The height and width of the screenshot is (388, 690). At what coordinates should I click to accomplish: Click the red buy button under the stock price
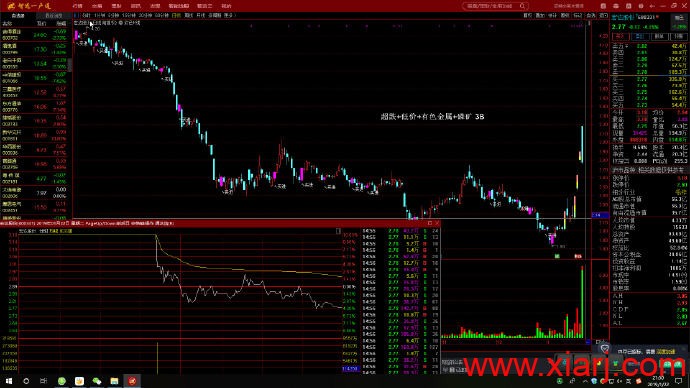point(620,36)
